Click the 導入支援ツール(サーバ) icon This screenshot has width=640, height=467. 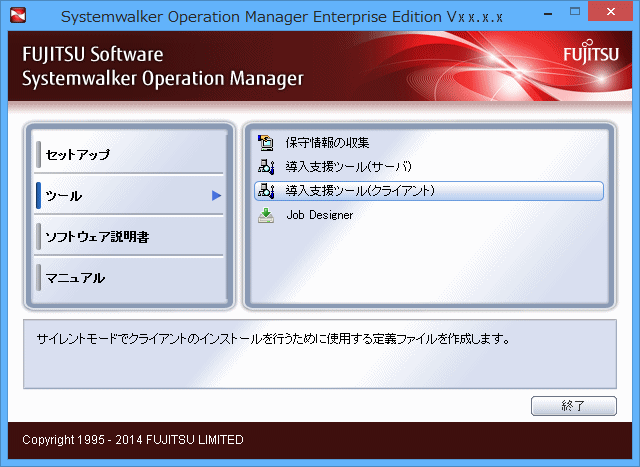tap(266, 167)
